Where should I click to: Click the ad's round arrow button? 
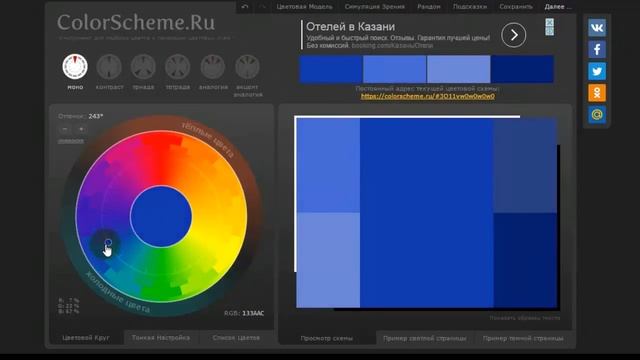513,35
